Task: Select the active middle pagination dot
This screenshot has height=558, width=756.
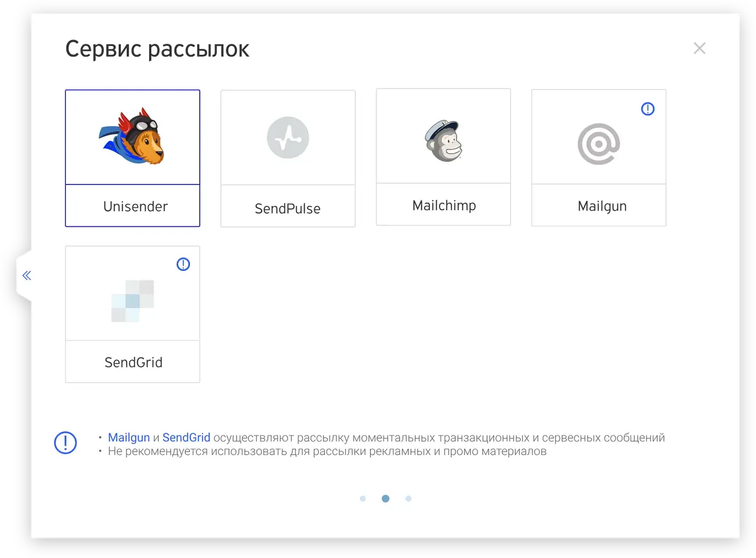Action: (x=386, y=499)
